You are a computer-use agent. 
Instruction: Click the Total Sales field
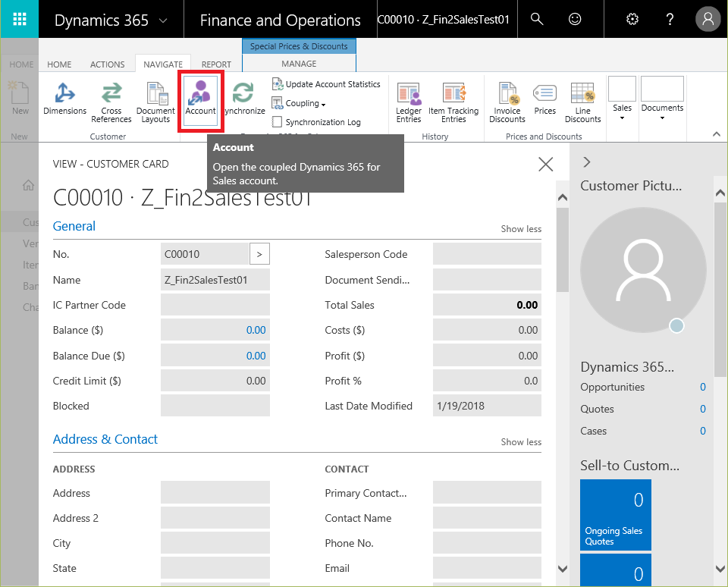pos(487,305)
